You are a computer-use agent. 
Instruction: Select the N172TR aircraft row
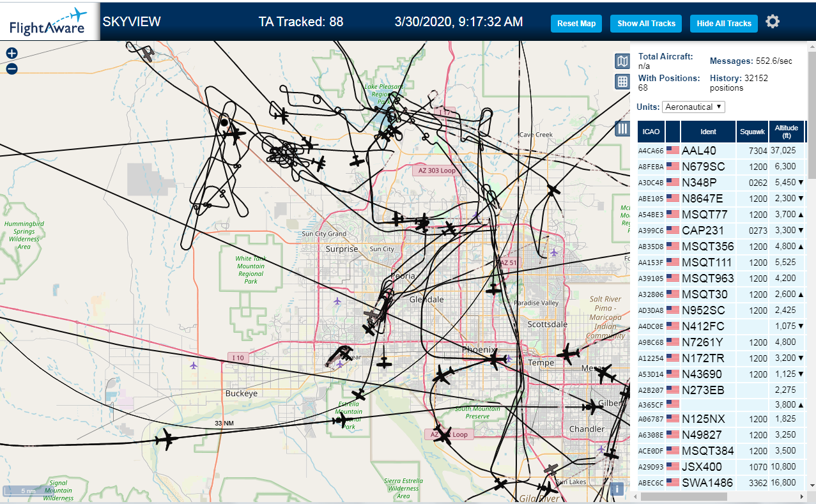point(721,358)
